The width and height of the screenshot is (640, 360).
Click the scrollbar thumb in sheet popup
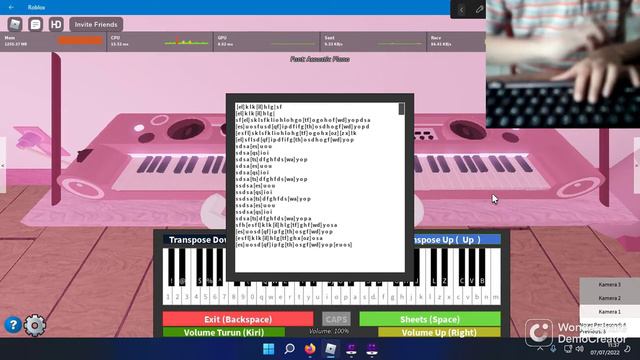[401, 109]
